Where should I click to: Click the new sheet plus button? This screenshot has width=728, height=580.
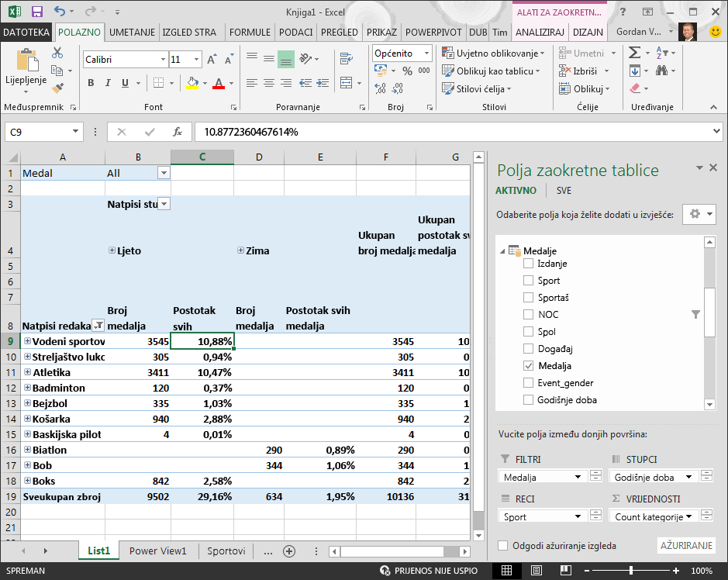click(x=289, y=551)
